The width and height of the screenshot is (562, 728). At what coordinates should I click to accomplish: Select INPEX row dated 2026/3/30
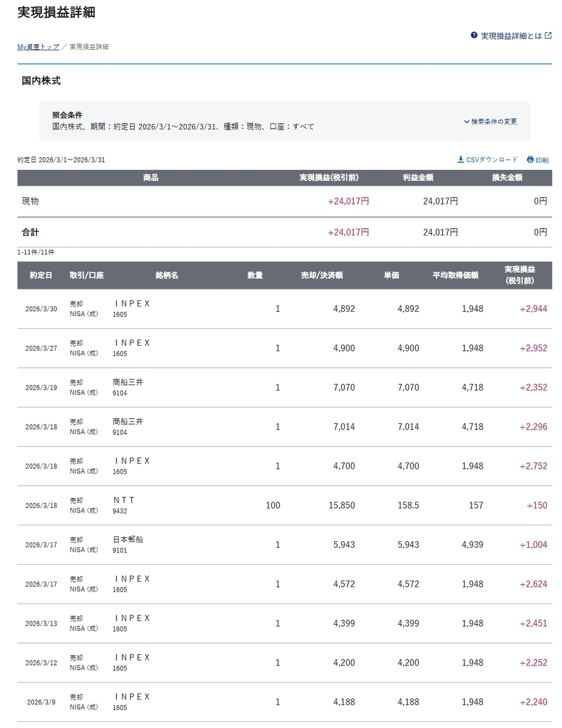coord(284,309)
